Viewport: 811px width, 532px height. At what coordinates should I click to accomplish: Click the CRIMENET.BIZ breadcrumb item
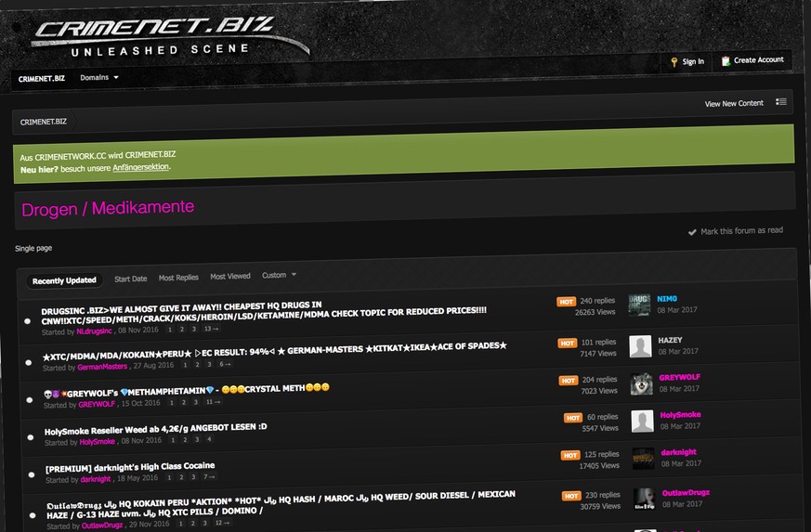point(44,122)
